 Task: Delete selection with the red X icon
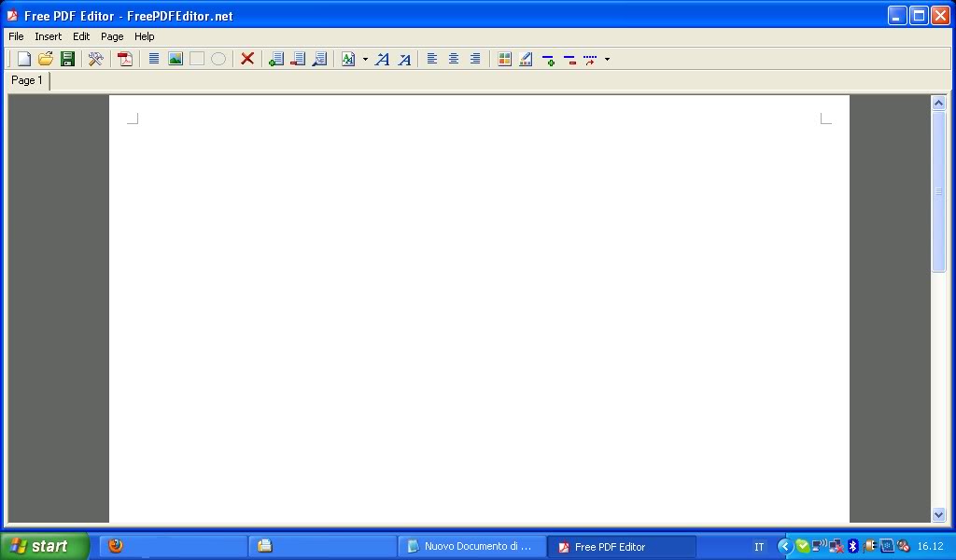[247, 59]
